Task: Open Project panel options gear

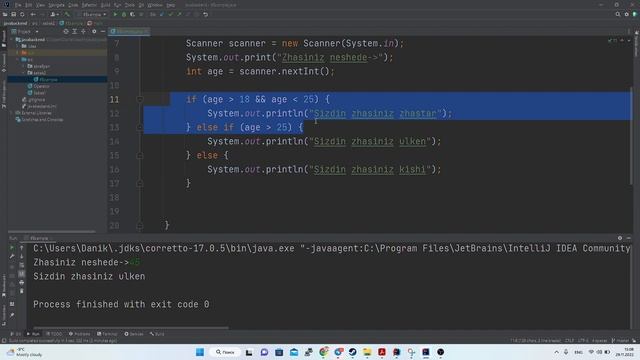Action: [x=94, y=31]
